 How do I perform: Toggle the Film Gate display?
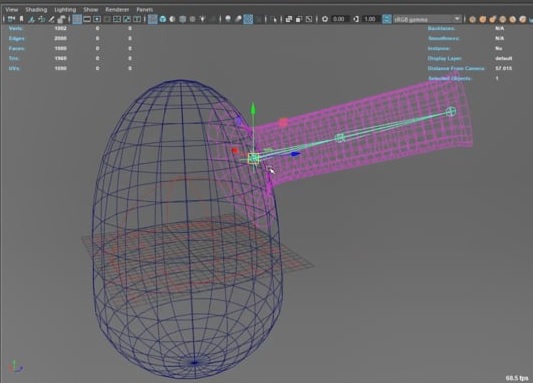point(87,19)
